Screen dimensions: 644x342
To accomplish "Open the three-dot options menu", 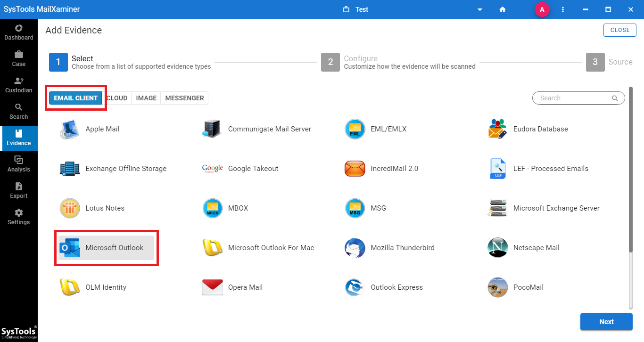I will tap(563, 9).
